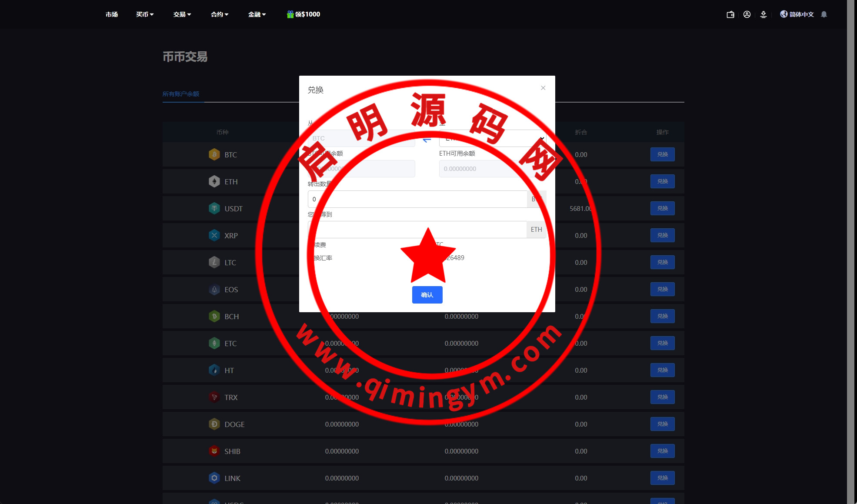Click the 转出数量 amount input field
This screenshot has width=857, height=504.
417,199
